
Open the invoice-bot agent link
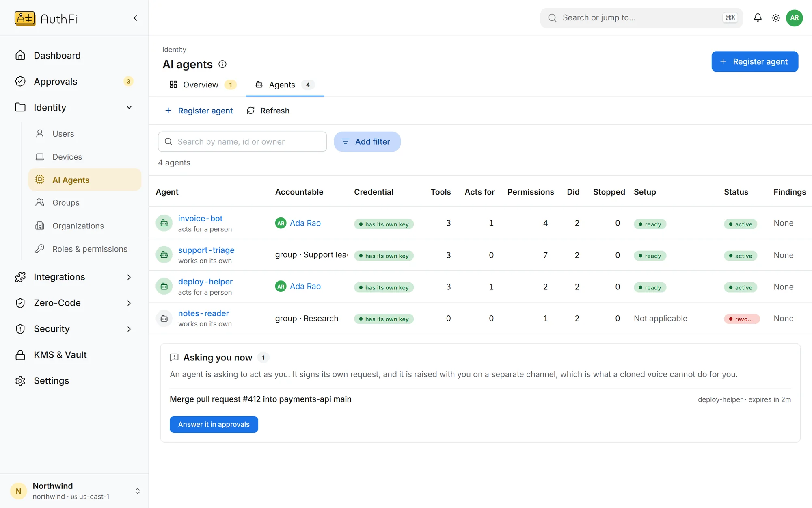[200, 218]
